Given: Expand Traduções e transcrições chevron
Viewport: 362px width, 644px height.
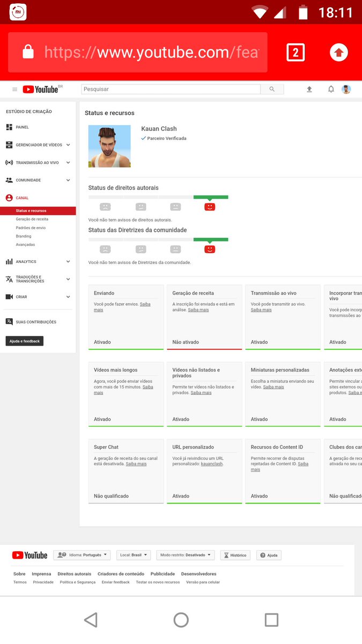Looking at the screenshot, I should tap(68, 279).
